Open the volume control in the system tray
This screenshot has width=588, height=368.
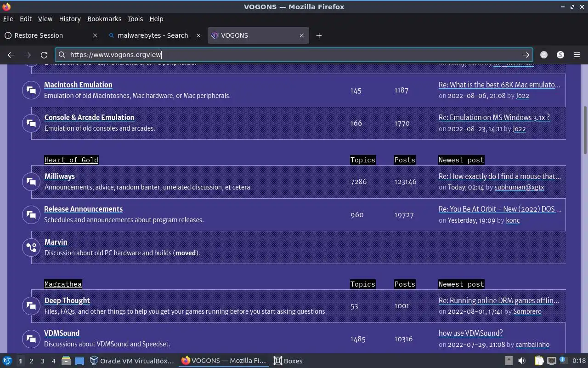[522, 361]
